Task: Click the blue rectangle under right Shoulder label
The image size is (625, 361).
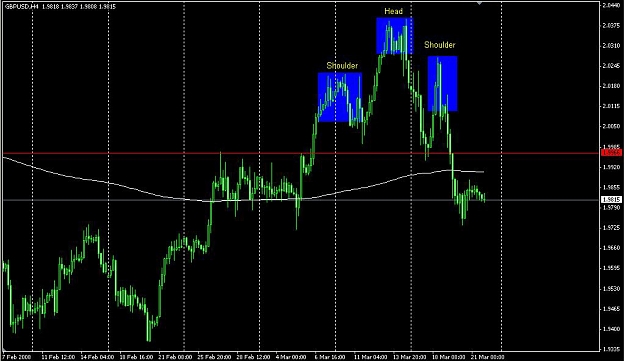Action: tap(442, 84)
